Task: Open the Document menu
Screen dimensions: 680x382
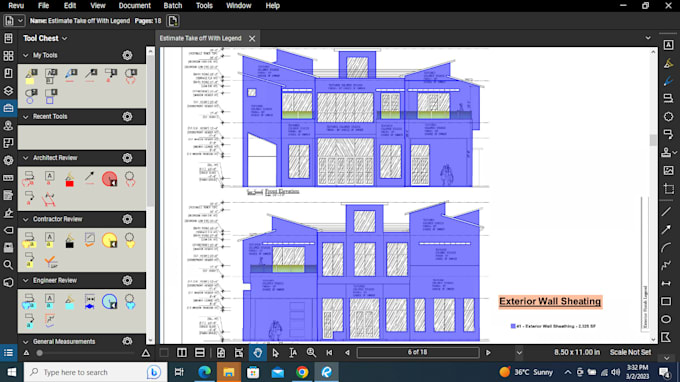Action: tap(134, 6)
